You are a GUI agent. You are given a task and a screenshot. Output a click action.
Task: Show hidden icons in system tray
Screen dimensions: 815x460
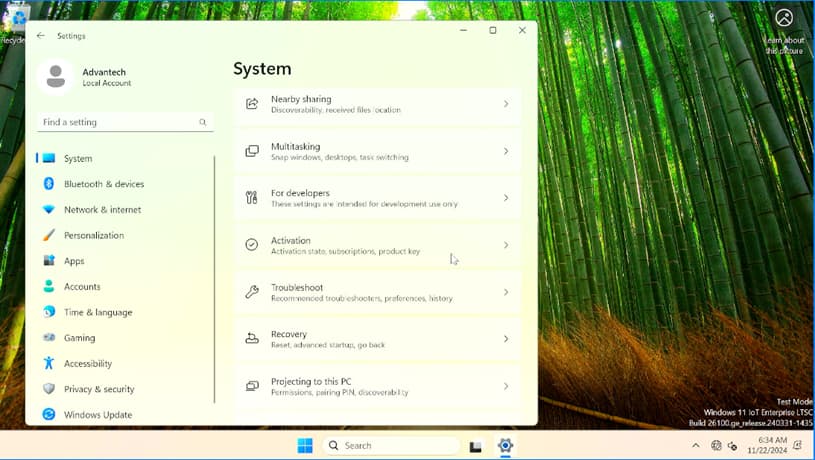tap(695, 445)
